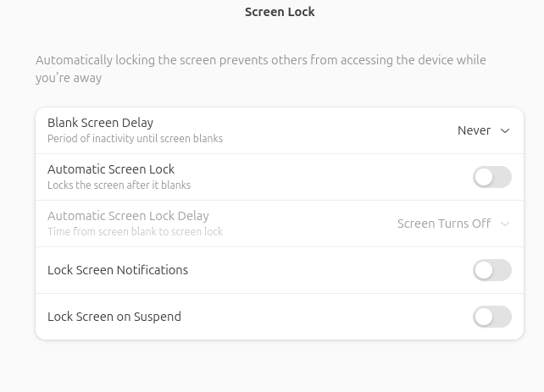The height and width of the screenshot is (392, 544).
Task: Click the 'Screen Turns Off' value text
Action: (444, 224)
